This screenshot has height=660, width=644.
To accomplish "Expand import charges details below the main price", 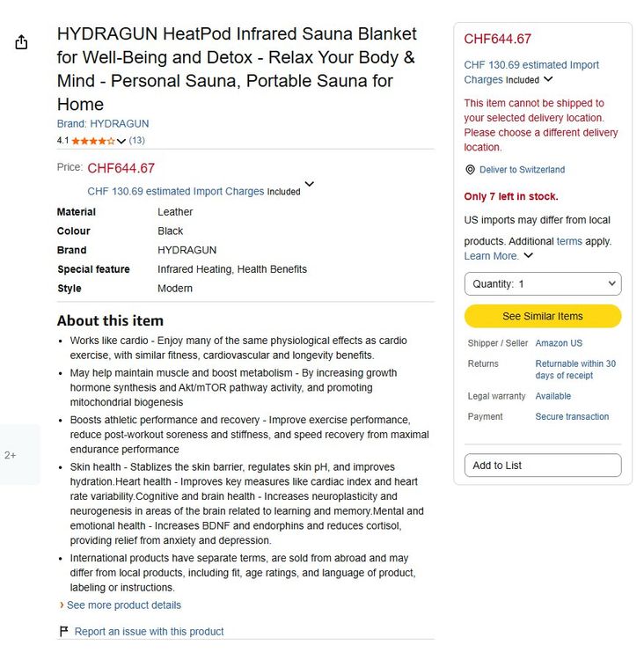I will tap(310, 184).
